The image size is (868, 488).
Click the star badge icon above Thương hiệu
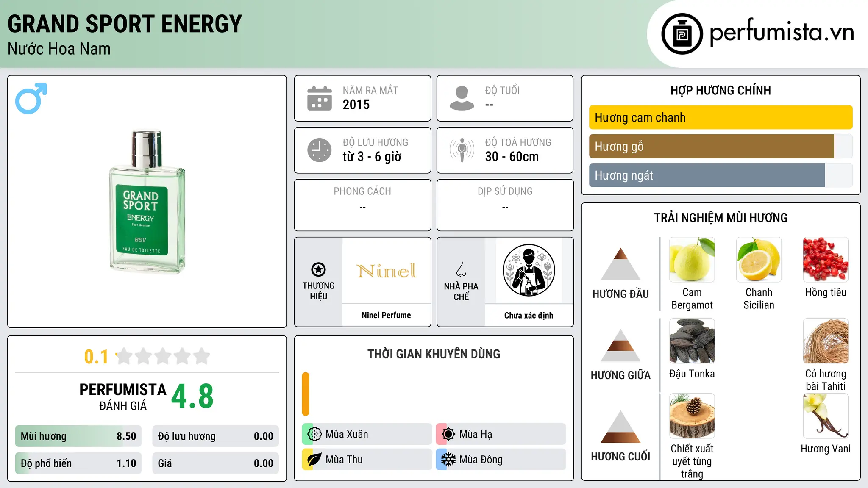[x=318, y=269]
